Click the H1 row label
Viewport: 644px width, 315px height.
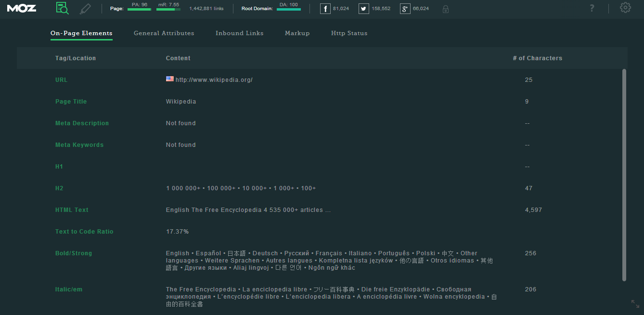(59, 167)
